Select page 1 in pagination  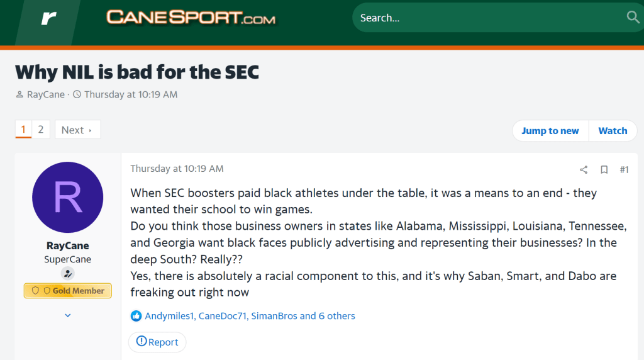[23, 130]
